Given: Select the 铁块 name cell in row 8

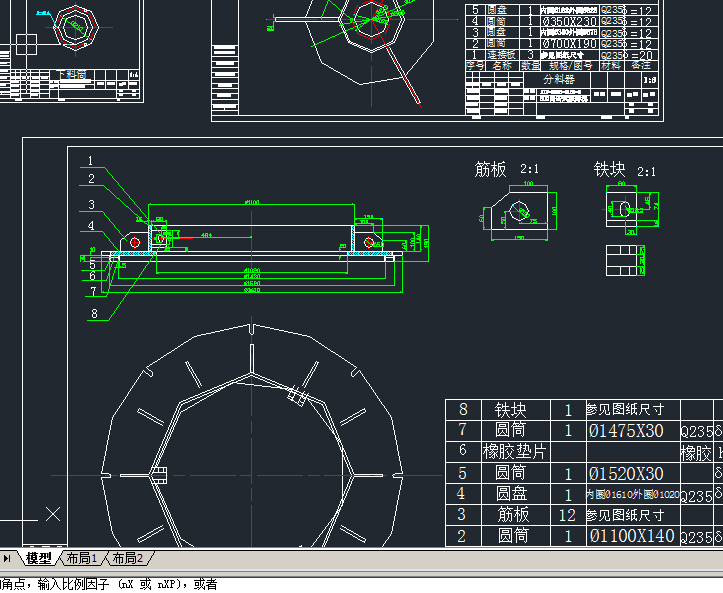Looking at the screenshot, I should click(x=510, y=409).
